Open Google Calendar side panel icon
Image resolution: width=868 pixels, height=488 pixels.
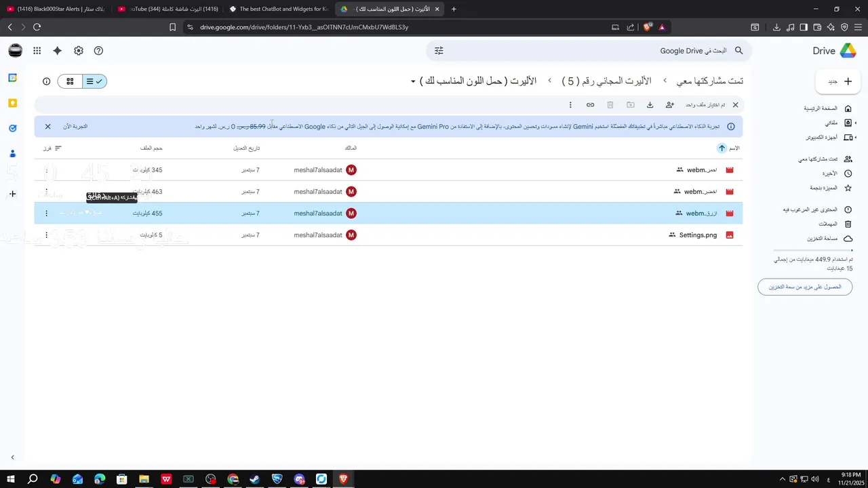[12, 78]
